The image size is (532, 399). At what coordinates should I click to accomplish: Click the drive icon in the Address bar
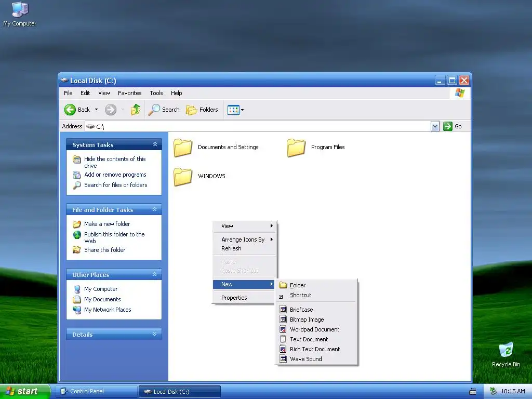click(90, 127)
